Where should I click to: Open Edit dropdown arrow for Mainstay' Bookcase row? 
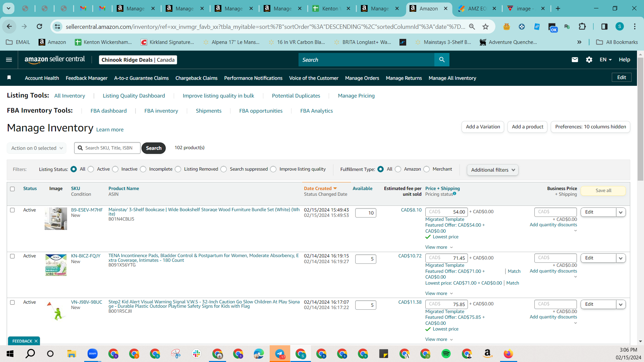621,212
